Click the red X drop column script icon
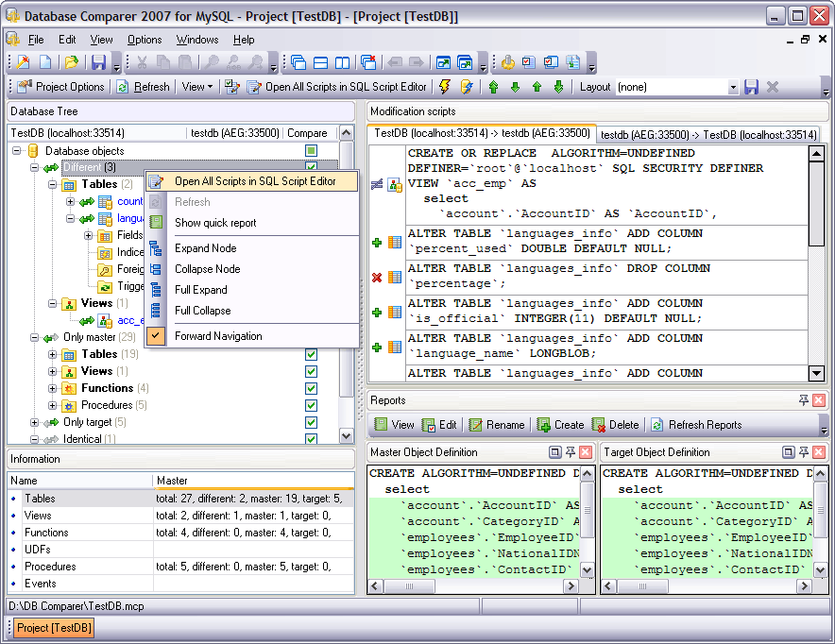The width and height of the screenshot is (835, 644). tap(377, 278)
